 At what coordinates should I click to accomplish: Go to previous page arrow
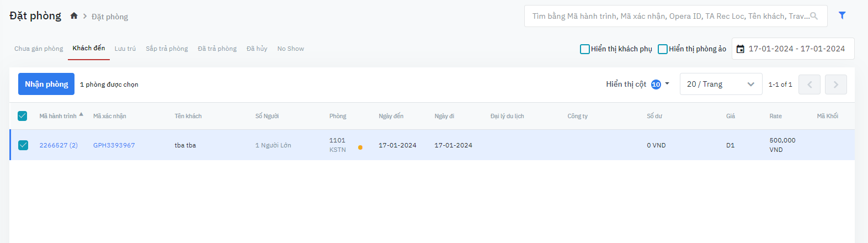810,84
